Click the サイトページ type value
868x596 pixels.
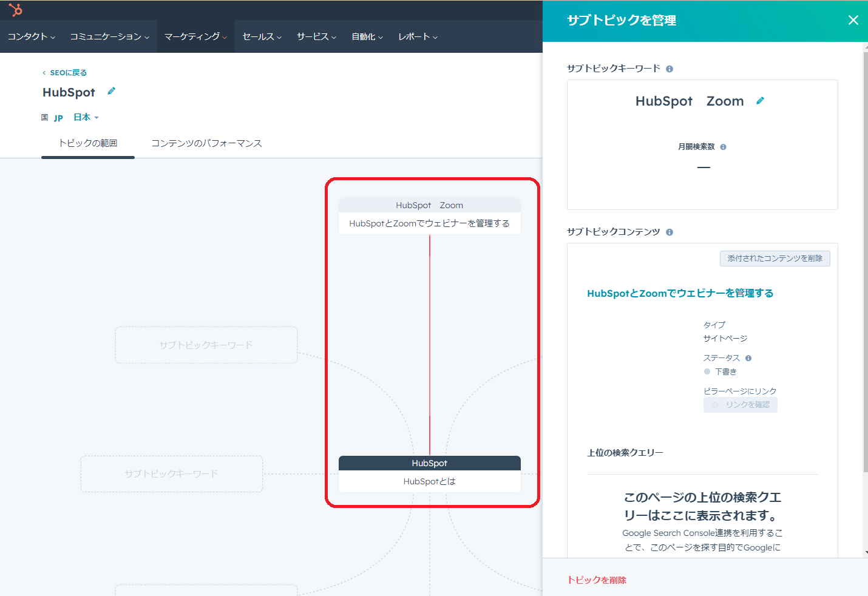pos(725,339)
